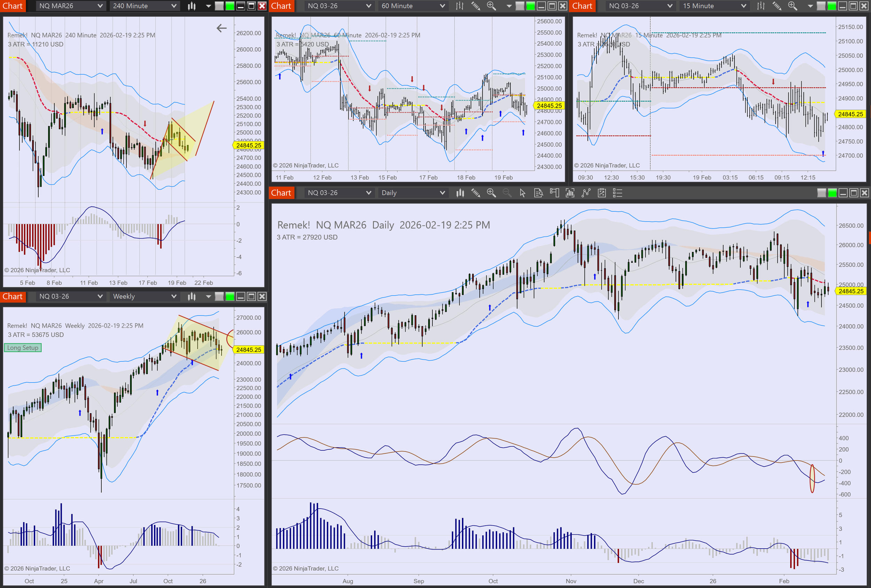Toggle gray interval link on 60 Minute chart
Image resolution: width=871 pixels, height=588 pixels.
pyautogui.click(x=520, y=6)
